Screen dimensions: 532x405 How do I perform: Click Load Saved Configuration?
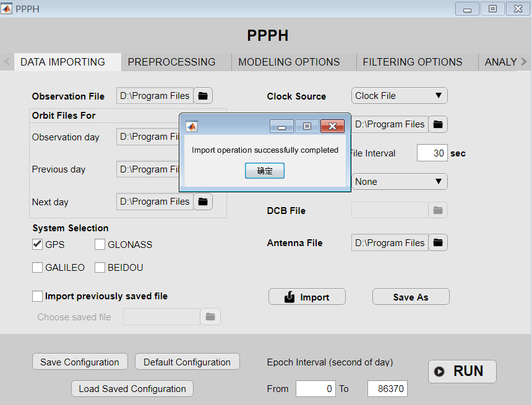(x=132, y=389)
